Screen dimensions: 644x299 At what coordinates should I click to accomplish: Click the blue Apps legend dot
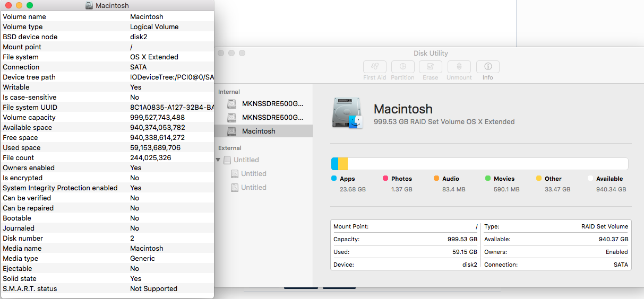tap(334, 179)
